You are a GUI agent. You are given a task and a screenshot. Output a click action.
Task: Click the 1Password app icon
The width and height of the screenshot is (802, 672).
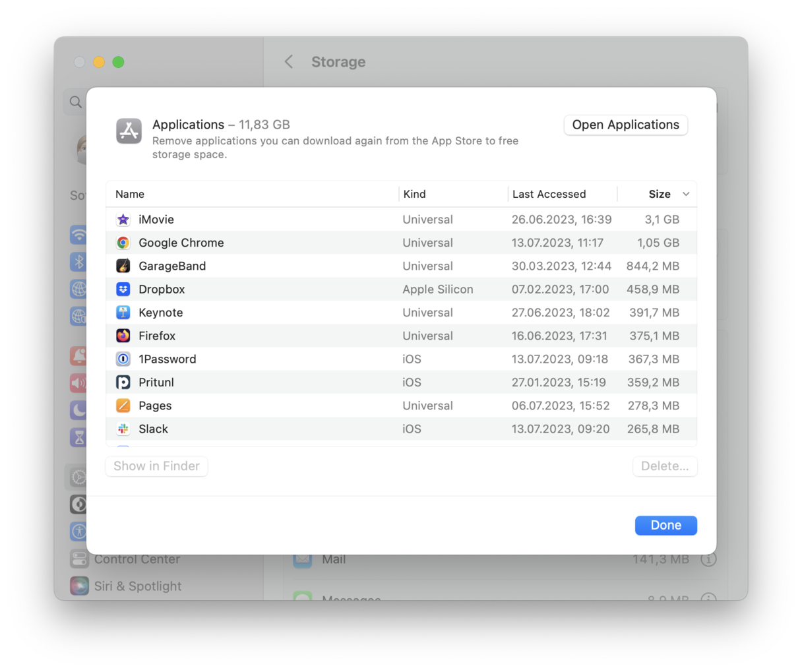pyautogui.click(x=123, y=359)
